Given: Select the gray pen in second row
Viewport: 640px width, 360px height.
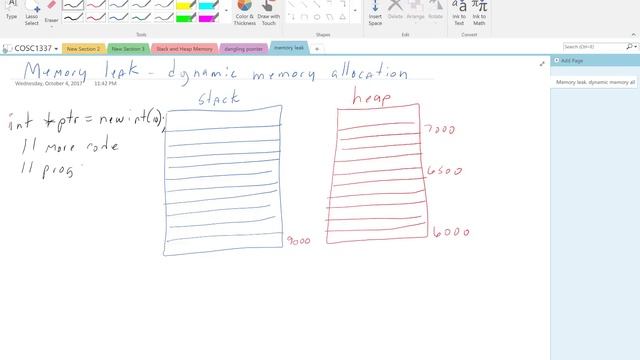Looking at the screenshot, I should tap(164, 18).
